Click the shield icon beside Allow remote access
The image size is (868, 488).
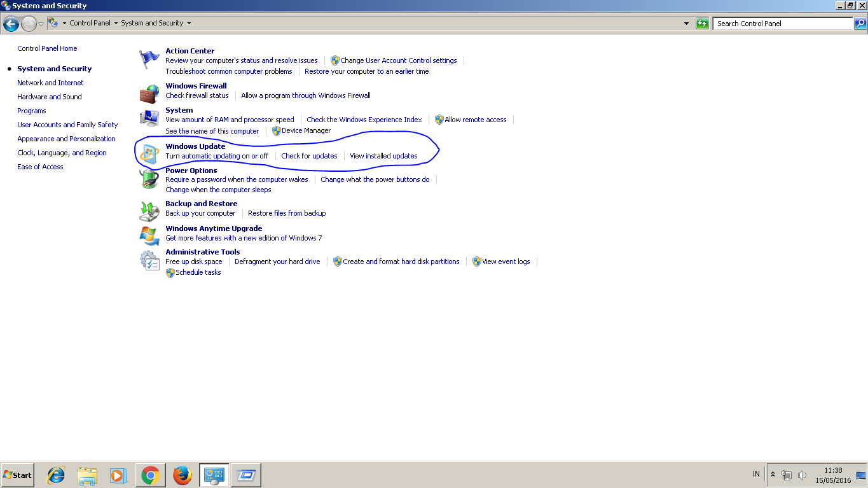pyautogui.click(x=439, y=120)
